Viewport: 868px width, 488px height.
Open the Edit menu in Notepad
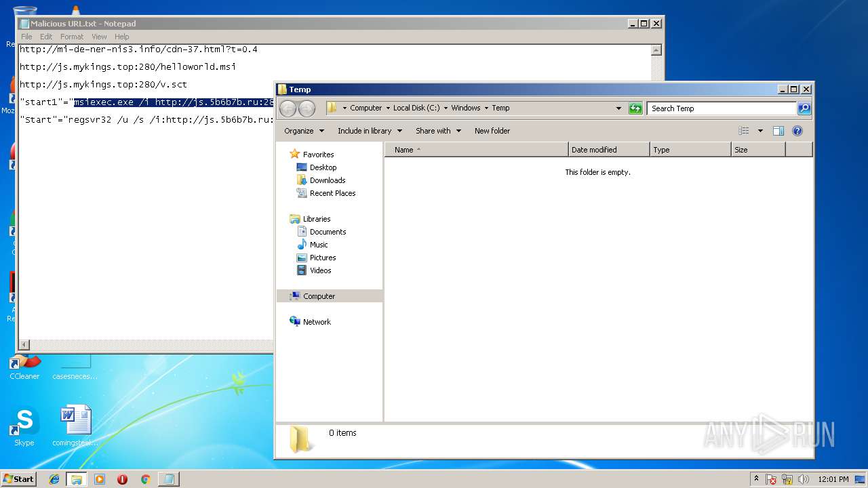[46, 37]
